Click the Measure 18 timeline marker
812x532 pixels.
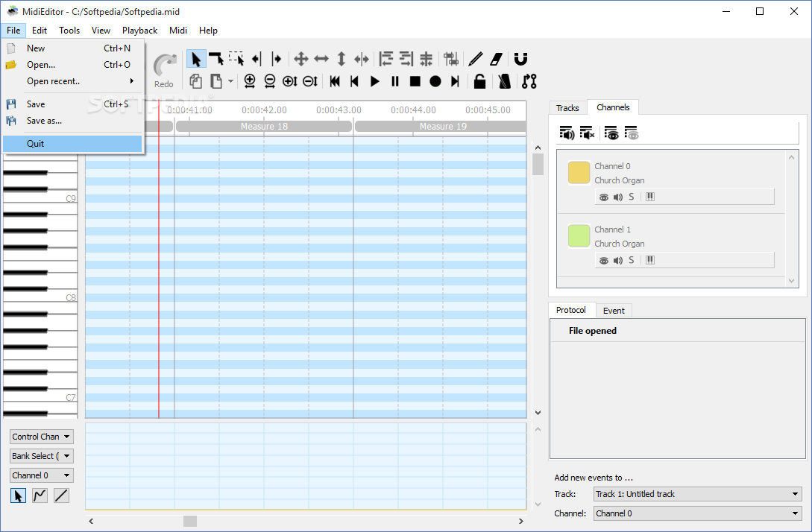264,126
